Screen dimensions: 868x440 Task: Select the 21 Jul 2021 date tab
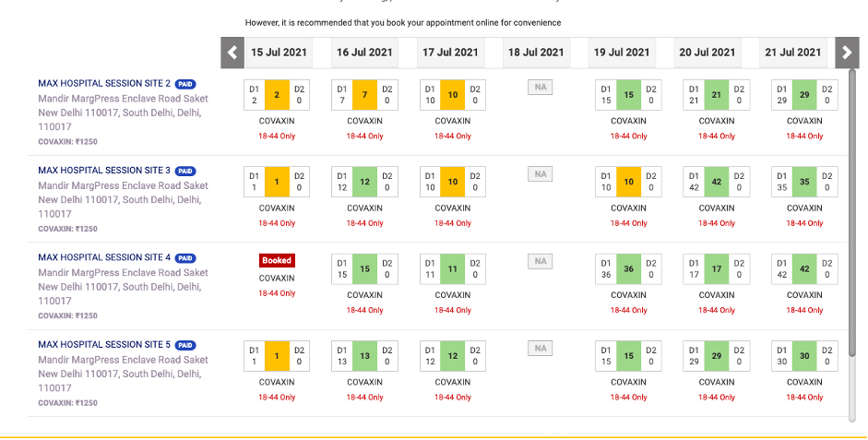tap(792, 53)
